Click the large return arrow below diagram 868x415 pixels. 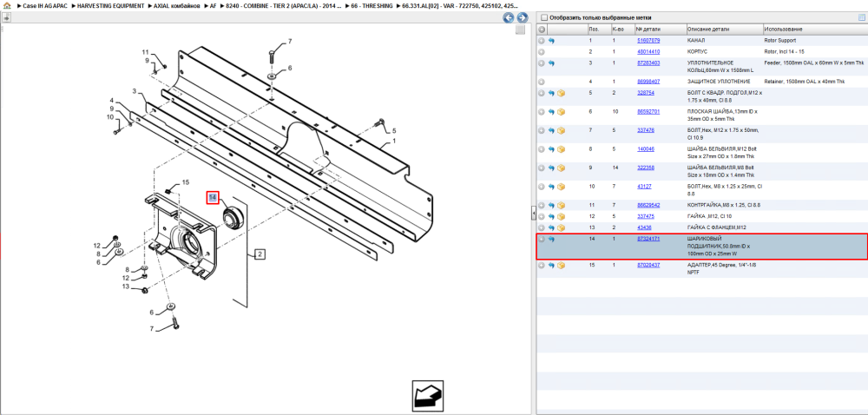(427, 396)
